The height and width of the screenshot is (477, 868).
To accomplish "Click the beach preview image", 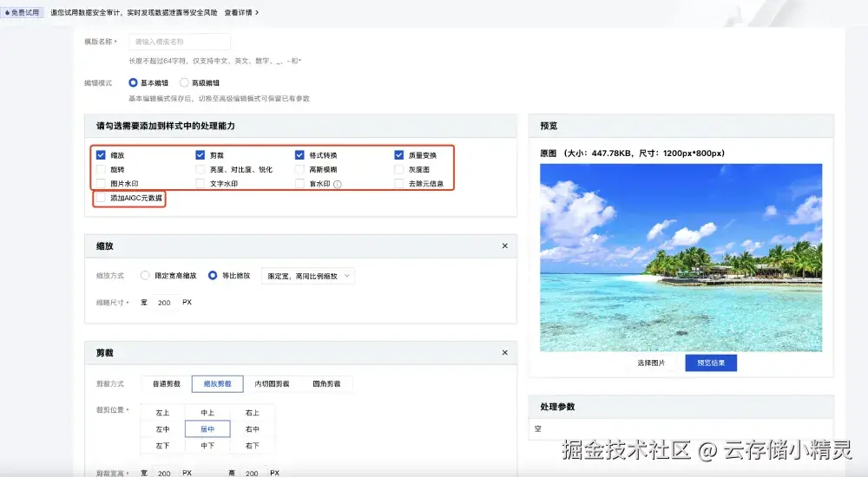I will pyautogui.click(x=681, y=258).
